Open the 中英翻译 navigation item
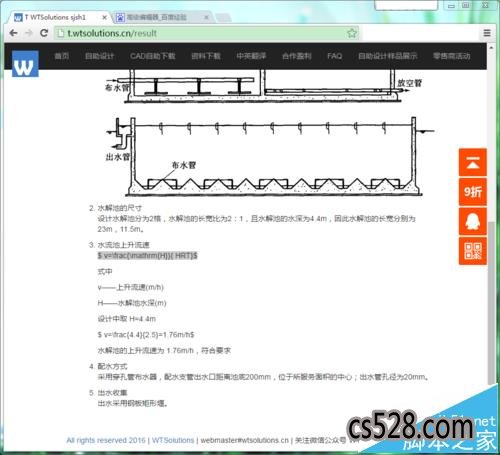 coord(251,56)
